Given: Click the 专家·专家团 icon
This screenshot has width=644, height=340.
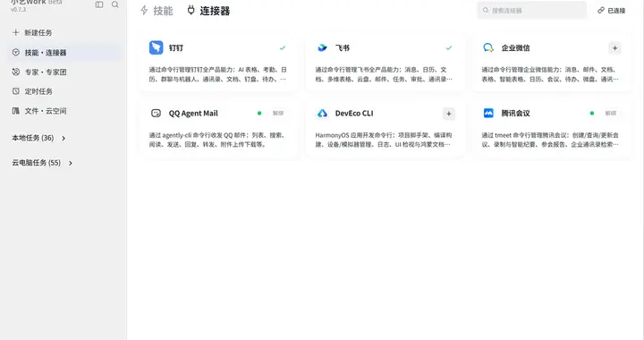Looking at the screenshot, I should tap(15, 72).
